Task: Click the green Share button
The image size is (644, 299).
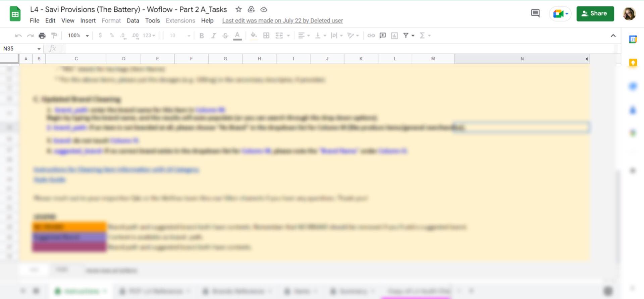Action: (595, 14)
